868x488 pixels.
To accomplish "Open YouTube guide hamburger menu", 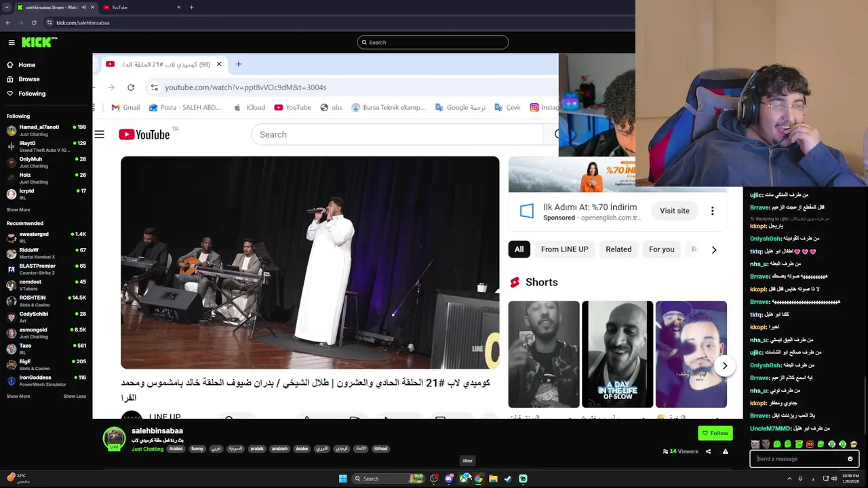I will (100, 134).
